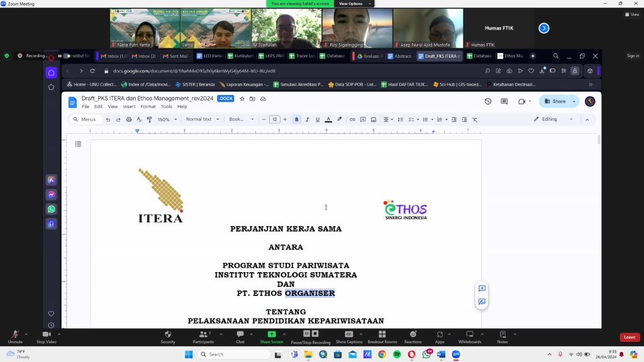Toggle underline formatting in toolbar
644x362 pixels.
tap(318, 119)
